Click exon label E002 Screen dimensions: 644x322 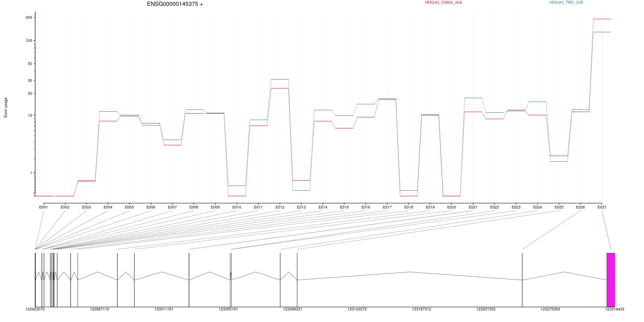[65, 207]
